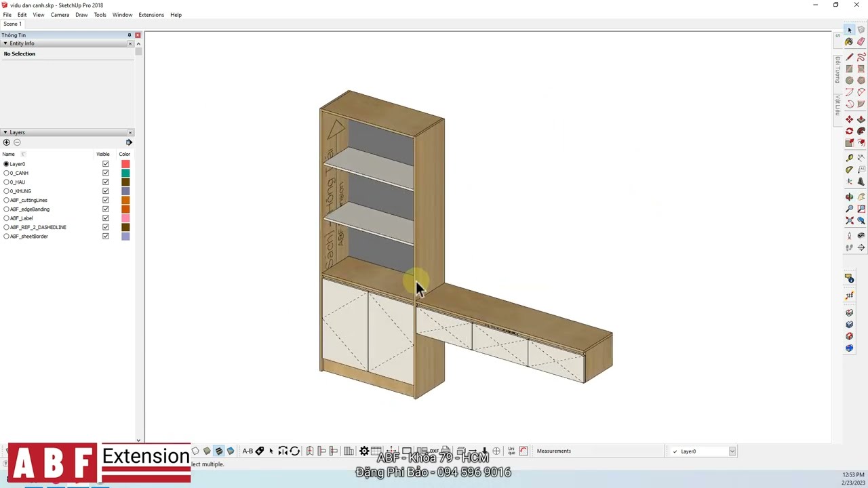This screenshot has height=488, width=868.
Task: Click Delete Layer minus icon
Action: tap(17, 142)
